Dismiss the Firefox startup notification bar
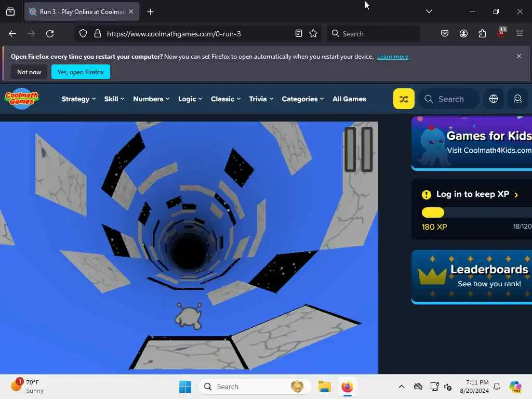 pyautogui.click(x=519, y=56)
